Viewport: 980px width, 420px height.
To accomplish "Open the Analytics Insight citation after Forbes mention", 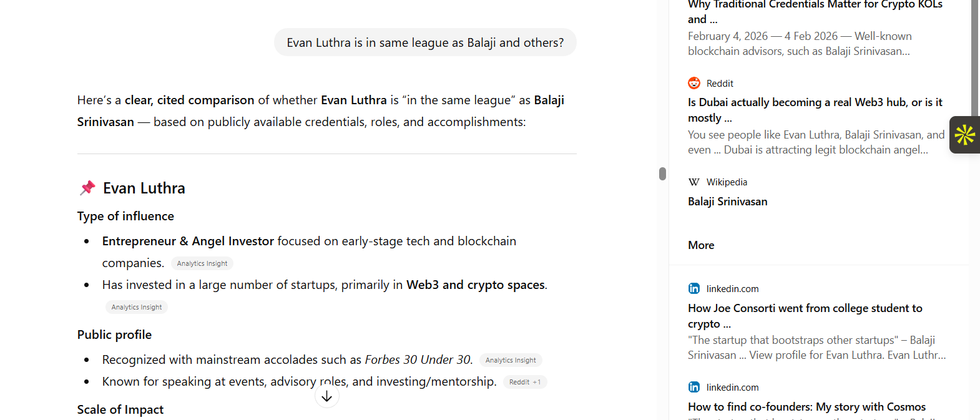I will 510,359.
